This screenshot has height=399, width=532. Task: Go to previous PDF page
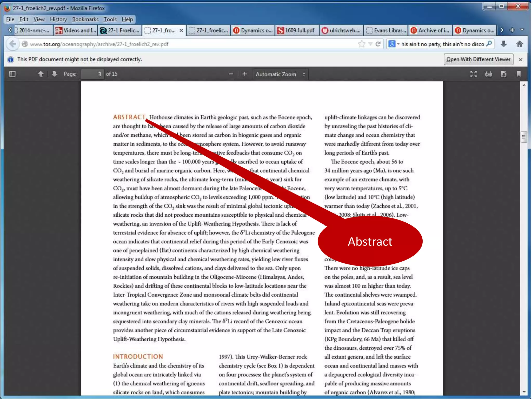(x=41, y=74)
